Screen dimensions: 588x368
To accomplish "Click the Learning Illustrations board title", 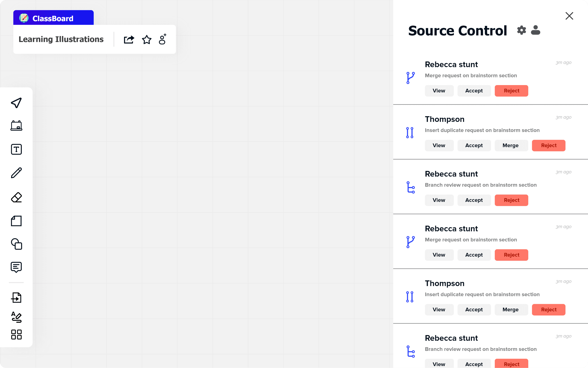I will [61, 39].
